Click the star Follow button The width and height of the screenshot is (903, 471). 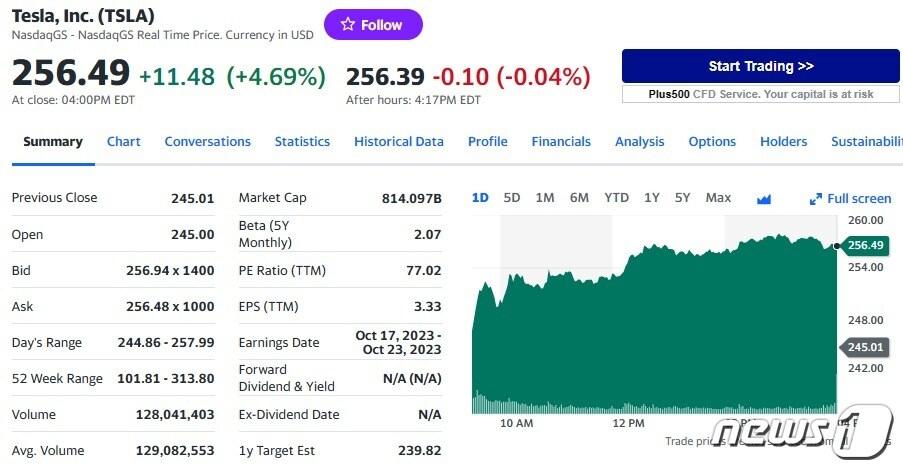[x=373, y=25]
